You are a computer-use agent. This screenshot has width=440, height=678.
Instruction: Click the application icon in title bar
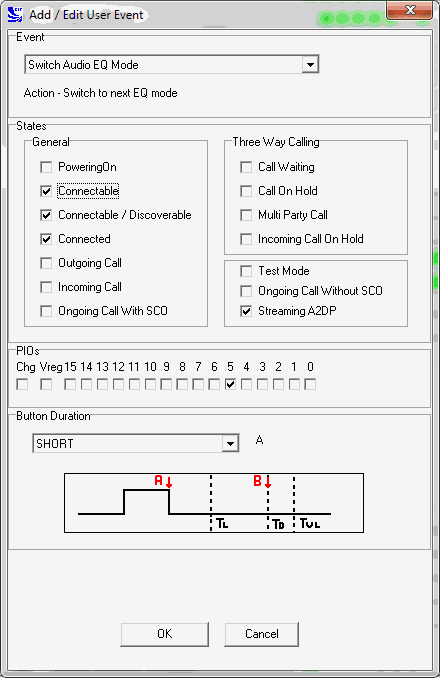(x=15, y=15)
